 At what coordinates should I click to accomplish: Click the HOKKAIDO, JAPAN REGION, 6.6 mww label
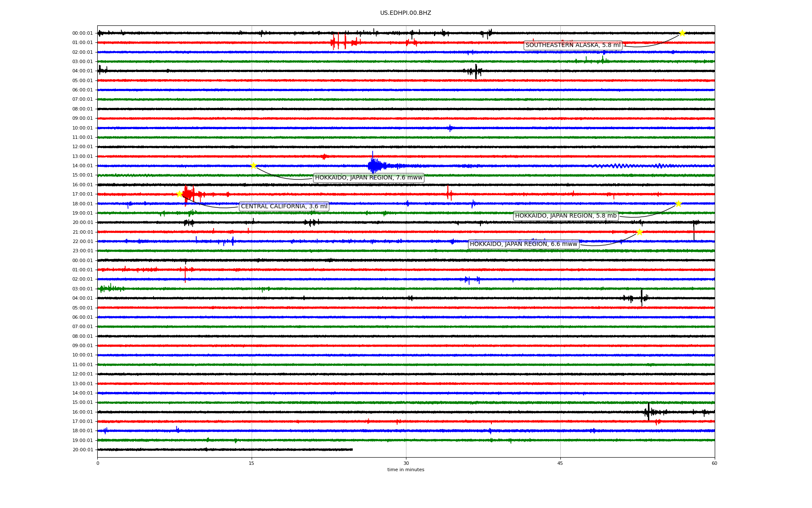pyautogui.click(x=523, y=244)
